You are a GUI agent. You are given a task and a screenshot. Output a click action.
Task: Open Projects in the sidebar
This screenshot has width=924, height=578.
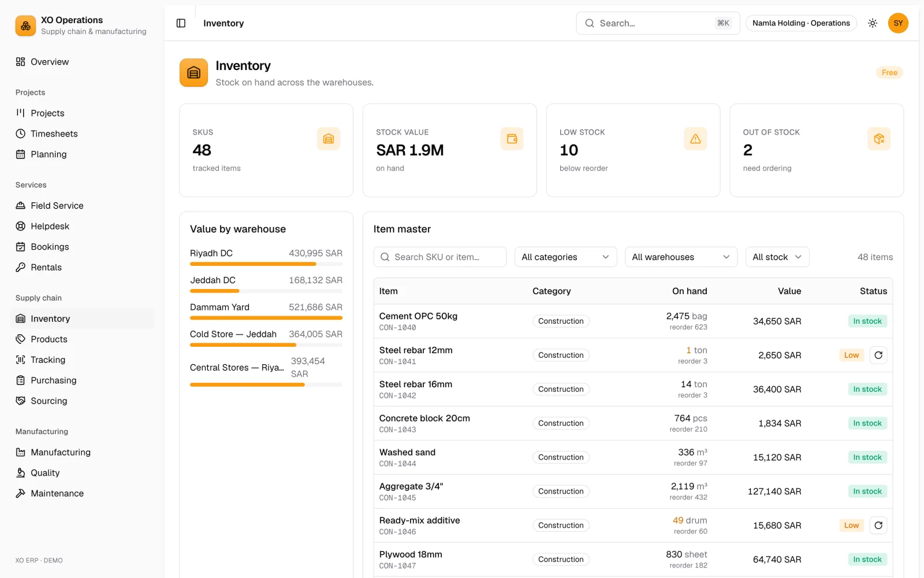[x=82, y=113]
